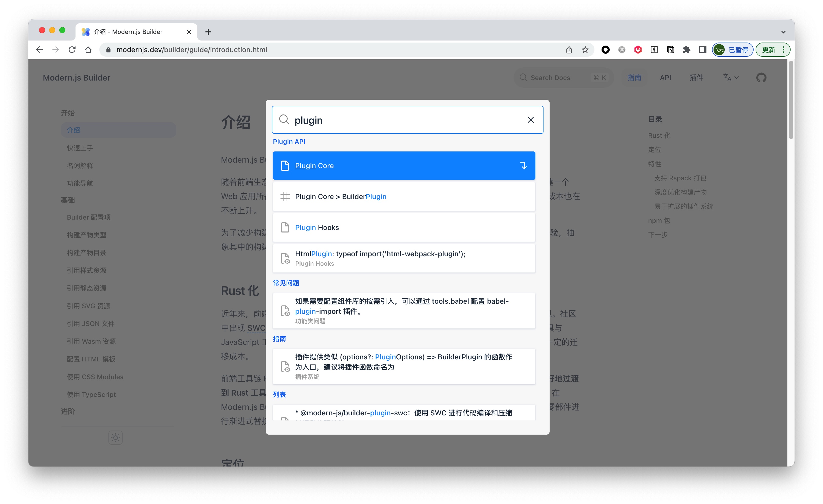
Task: Expand the tab search chevron at top right
Action: coord(783,32)
